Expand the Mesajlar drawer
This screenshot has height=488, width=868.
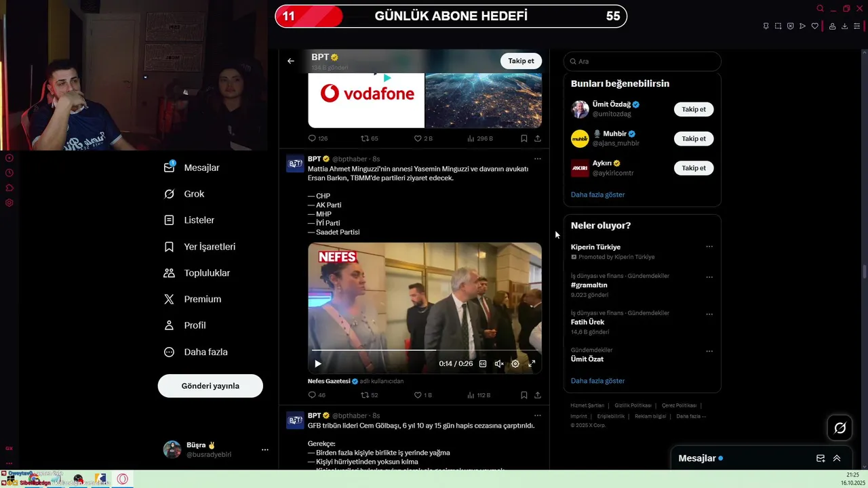pyautogui.click(x=837, y=459)
